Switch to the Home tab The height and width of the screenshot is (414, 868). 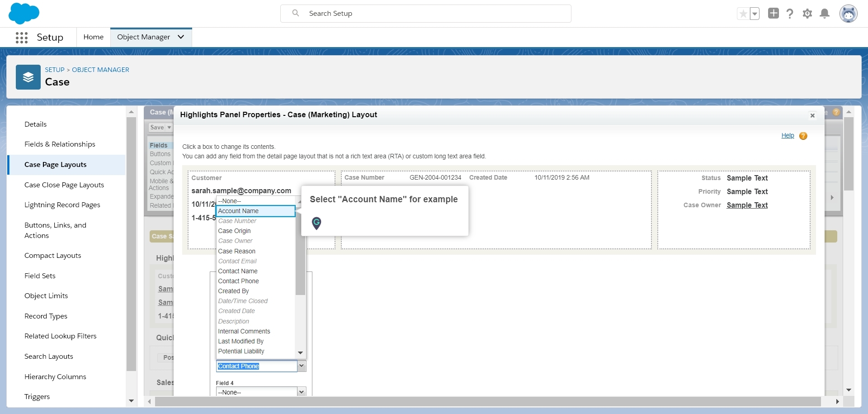(x=94, y=37)
